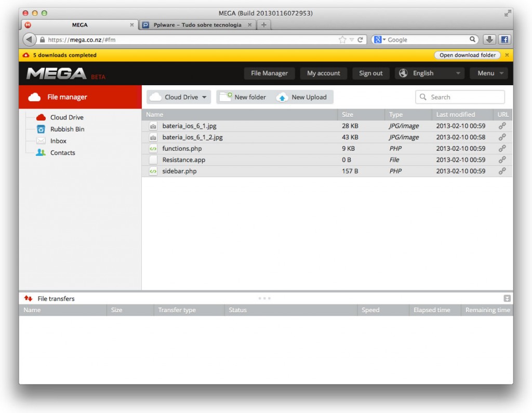The height and width of the screenshot is (413, 532).
Task: Click image icon of bateria_ios_6_1.jpg
Action: tap(153, 126)
